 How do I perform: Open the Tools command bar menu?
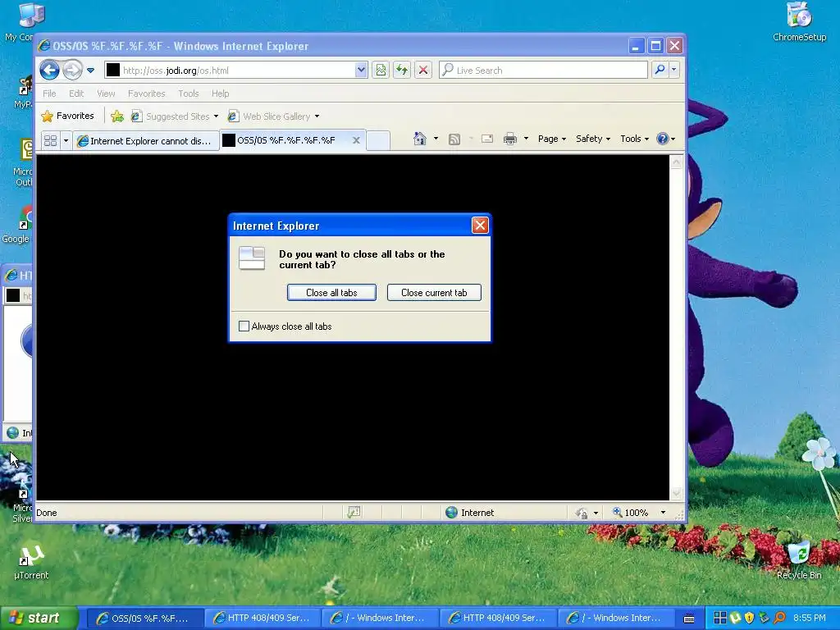point(634,139)
